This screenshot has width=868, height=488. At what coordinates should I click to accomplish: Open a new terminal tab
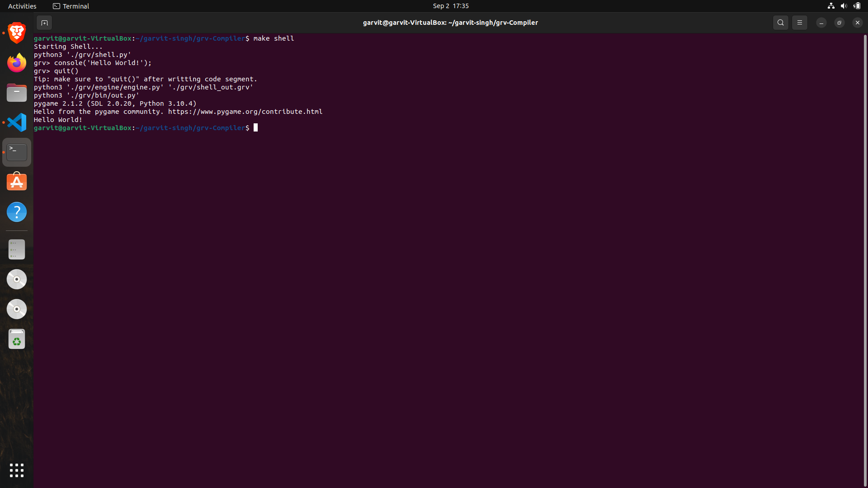pos(44,23)
